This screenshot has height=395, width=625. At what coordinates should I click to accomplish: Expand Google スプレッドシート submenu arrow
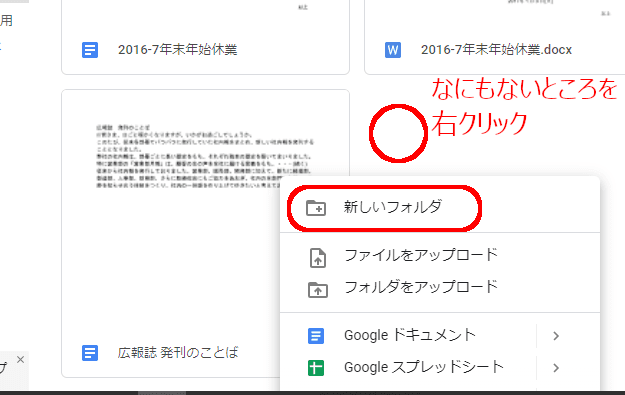click(556, 368)
